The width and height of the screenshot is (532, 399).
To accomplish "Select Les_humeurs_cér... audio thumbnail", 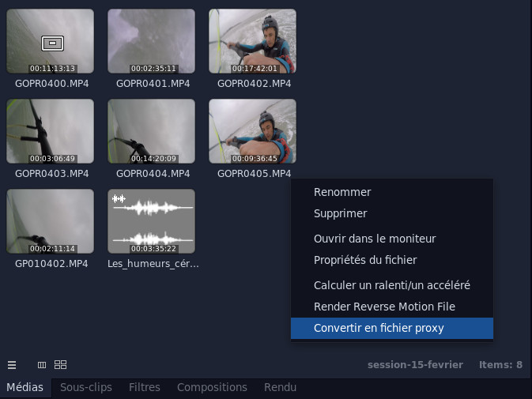I will point(151,221).
